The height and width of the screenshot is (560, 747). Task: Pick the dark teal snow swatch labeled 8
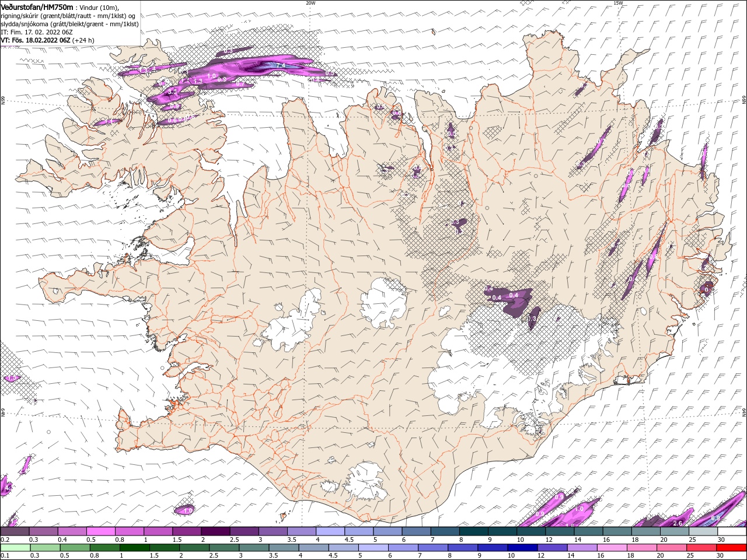pos(474,531)
